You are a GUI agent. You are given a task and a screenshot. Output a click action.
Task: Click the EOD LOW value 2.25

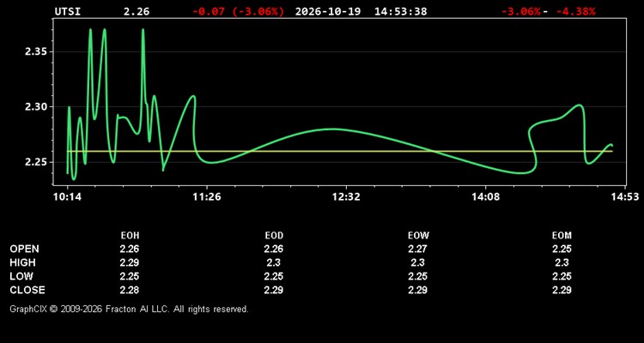coord(274,276)
